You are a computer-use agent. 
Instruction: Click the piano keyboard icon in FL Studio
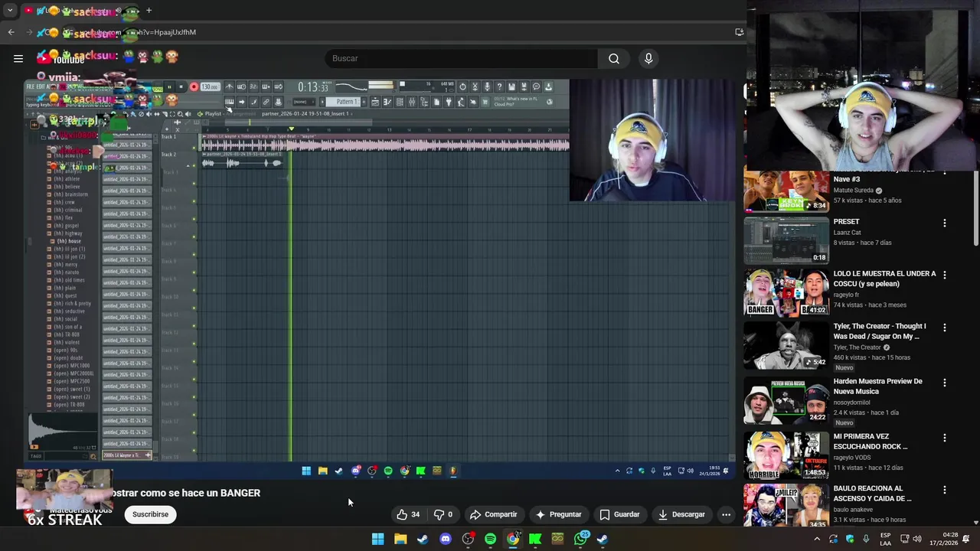pos(229,102)
